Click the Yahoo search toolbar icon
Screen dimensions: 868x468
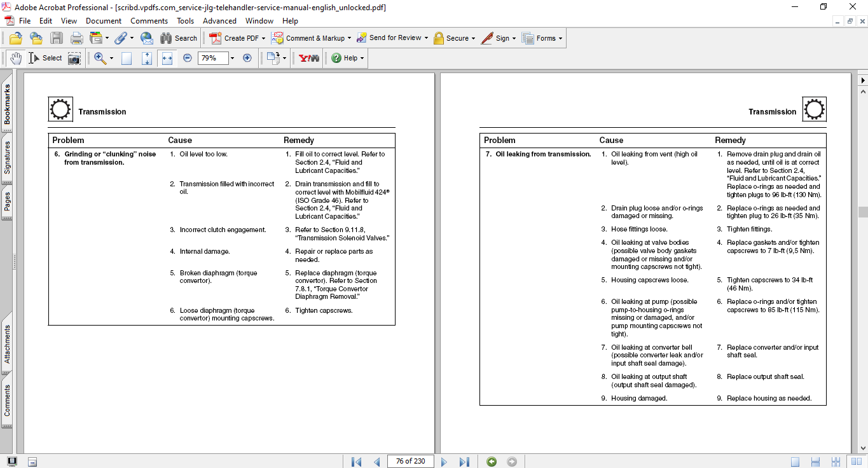click(309, 58)
